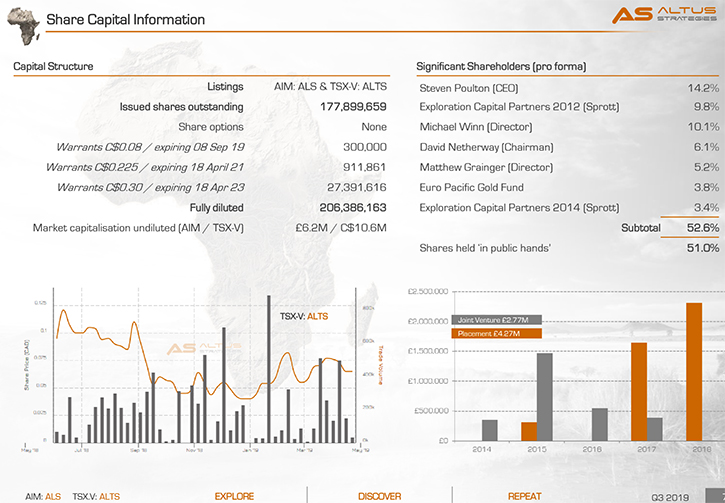
Task: Select warrants amount 300,000
Action: pos(365,147)
